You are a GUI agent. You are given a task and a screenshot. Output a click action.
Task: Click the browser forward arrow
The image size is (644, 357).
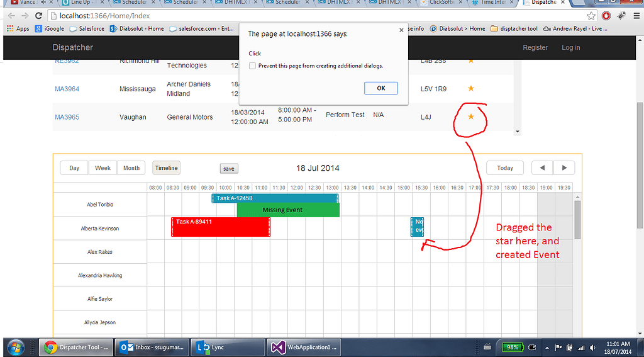tap(25, 16)
